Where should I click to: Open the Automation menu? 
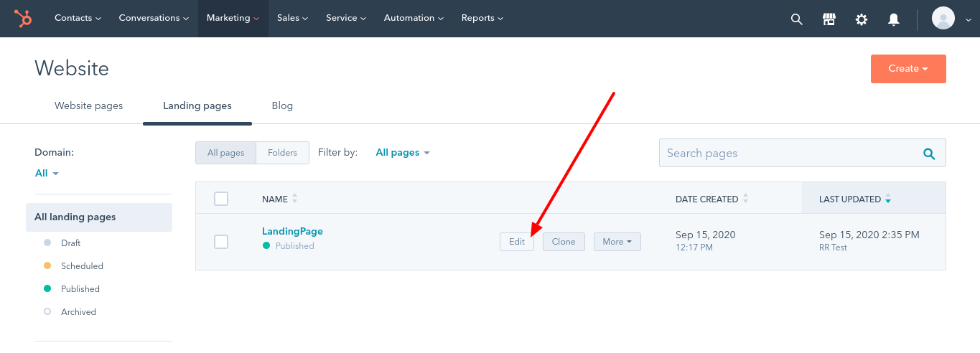pyautogui.click(x=414, y=18)
